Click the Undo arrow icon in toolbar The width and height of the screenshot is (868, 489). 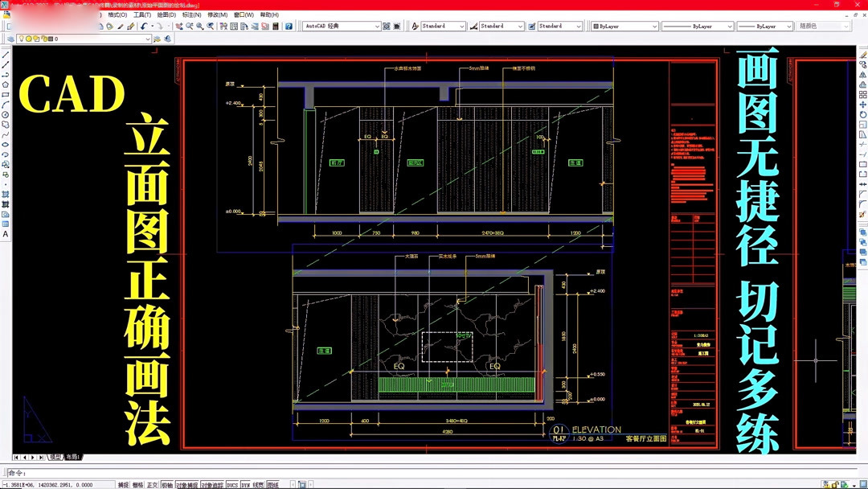click(x=144, y=26)
